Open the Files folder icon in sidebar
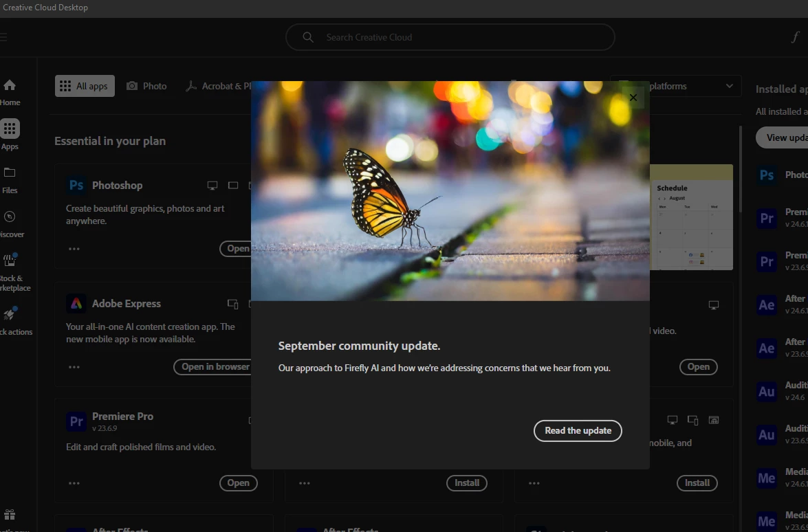The width and height of the screenshot is (808, 532). pyautogui.click(x=9, y=173)
